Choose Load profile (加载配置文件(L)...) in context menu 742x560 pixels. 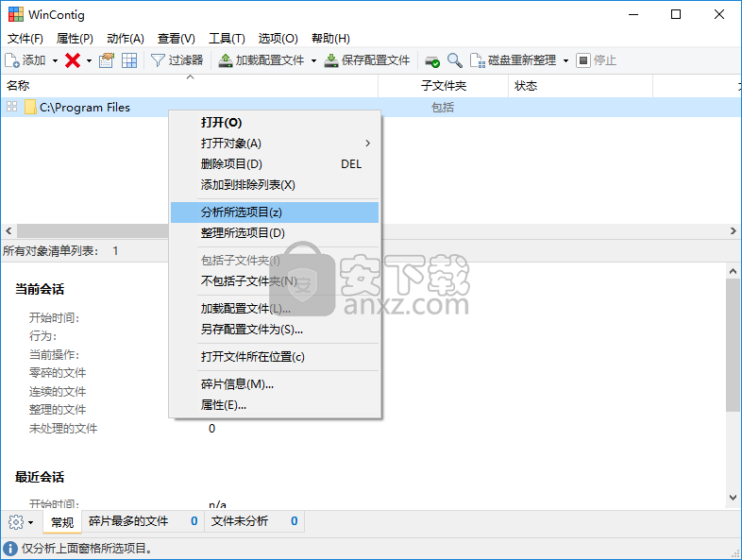[275, 309]
